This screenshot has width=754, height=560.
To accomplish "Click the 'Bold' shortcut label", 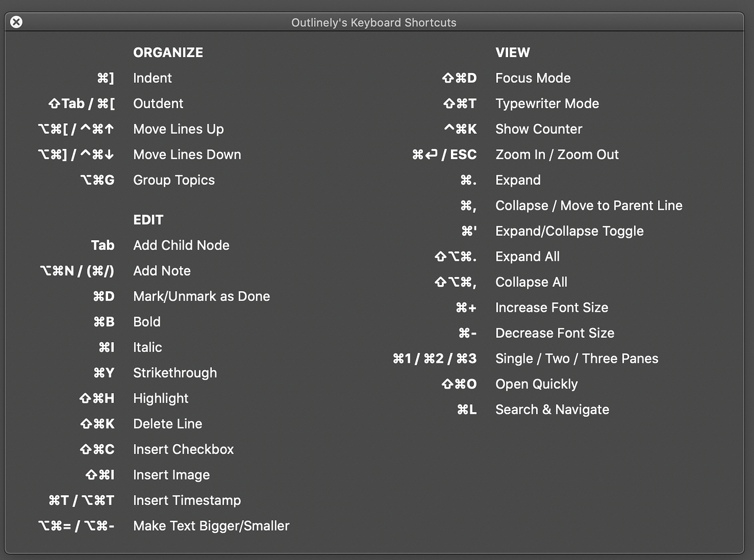I will click(147, 322).
